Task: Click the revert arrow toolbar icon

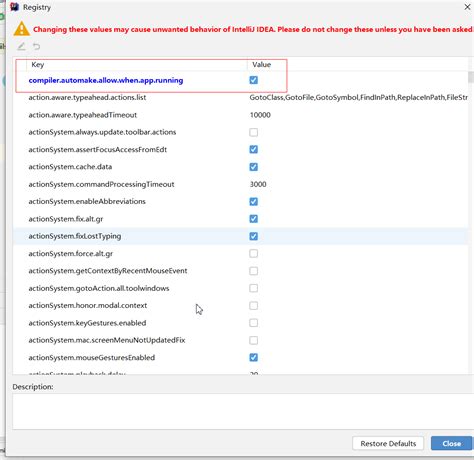Action: pyautogui.click(x=36, y=47)
